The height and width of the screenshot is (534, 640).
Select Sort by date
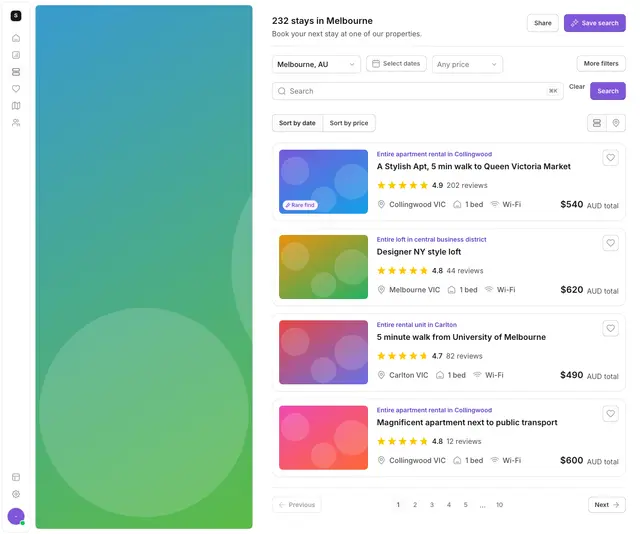click(297, 123)
